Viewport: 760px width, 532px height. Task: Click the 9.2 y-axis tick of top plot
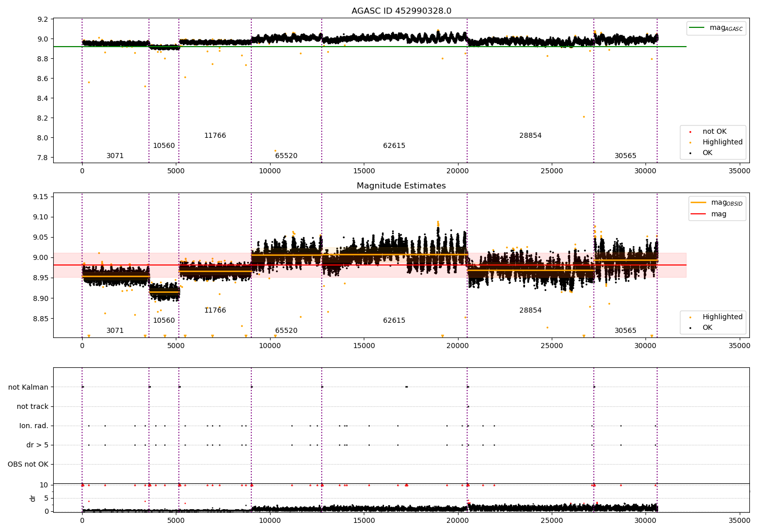click(44, 19)
